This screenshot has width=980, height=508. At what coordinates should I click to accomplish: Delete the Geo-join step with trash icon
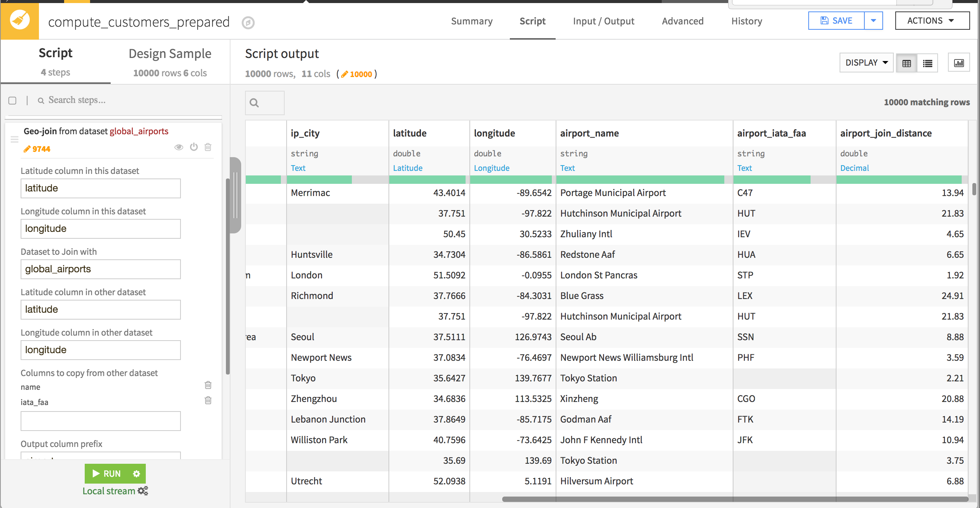[x=208, y=147]
